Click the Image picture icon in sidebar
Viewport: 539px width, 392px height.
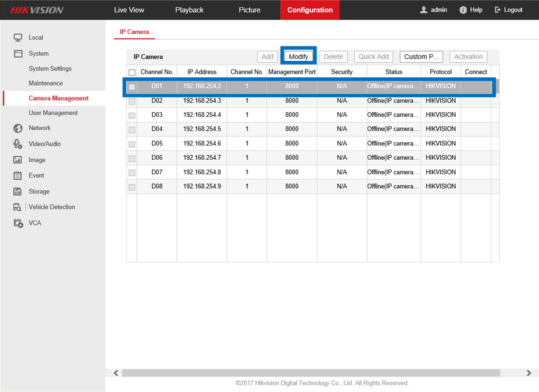tap(18, 160)
